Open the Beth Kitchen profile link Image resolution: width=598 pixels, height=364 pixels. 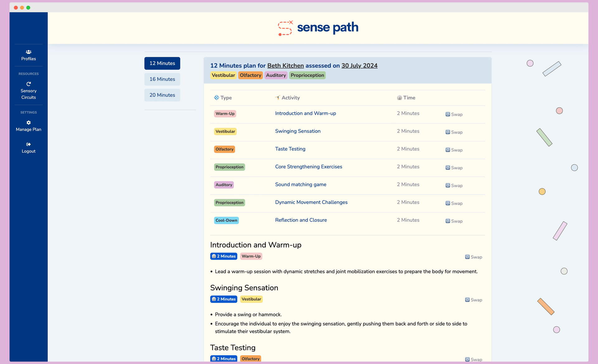point(285,66)
